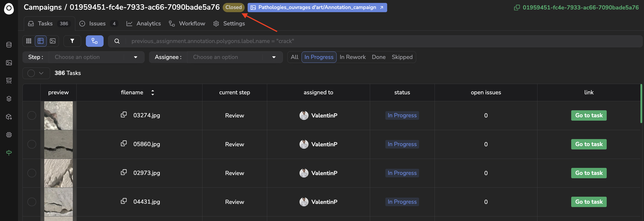Image resolution: width=644 pixels, height=221 pixels.
Task: Switch to grid view icon
Action: point(29,41)
